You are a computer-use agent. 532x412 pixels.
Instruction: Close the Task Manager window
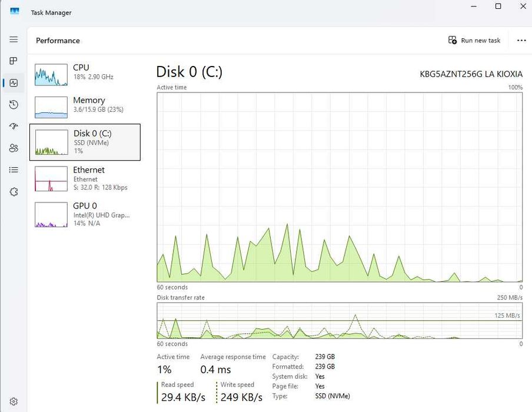tap(523, 6)
